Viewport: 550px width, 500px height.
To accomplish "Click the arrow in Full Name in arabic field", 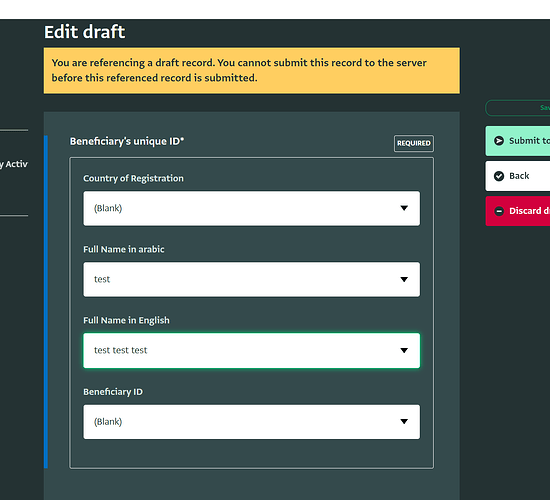I will [404, 279].
